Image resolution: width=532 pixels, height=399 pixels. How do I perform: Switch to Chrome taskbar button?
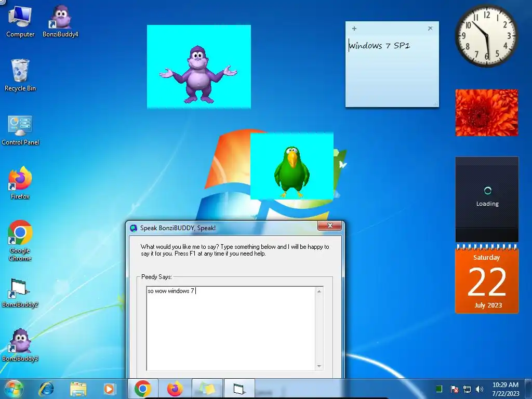coord(142,389)
